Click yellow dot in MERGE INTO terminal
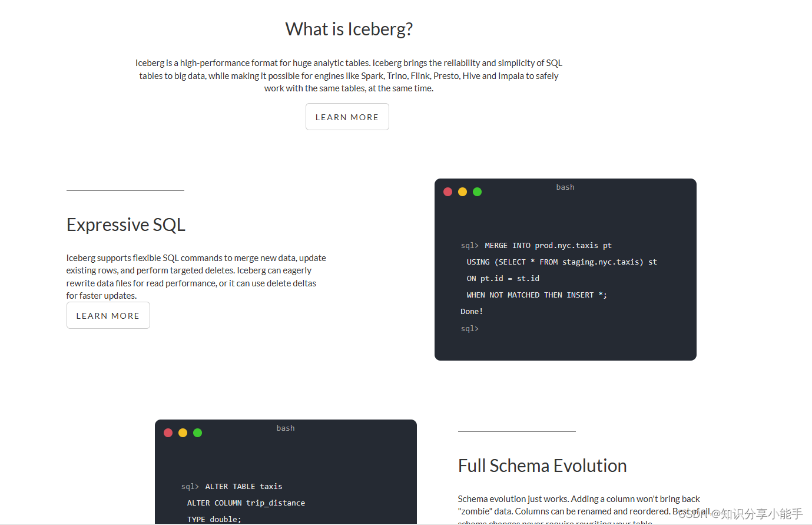Image resolution: width=812 pixels, height=525 pixels. pyautogui.click(x=462, y=191)
